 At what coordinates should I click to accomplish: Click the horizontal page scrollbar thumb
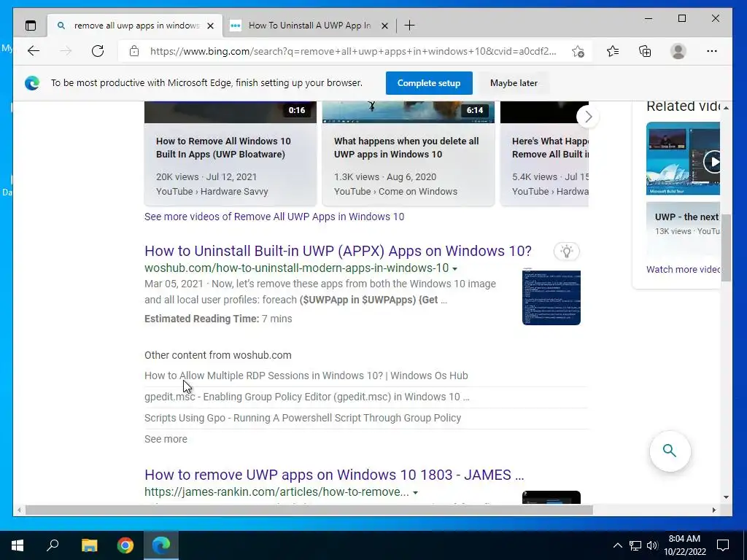tap(309, 510)
